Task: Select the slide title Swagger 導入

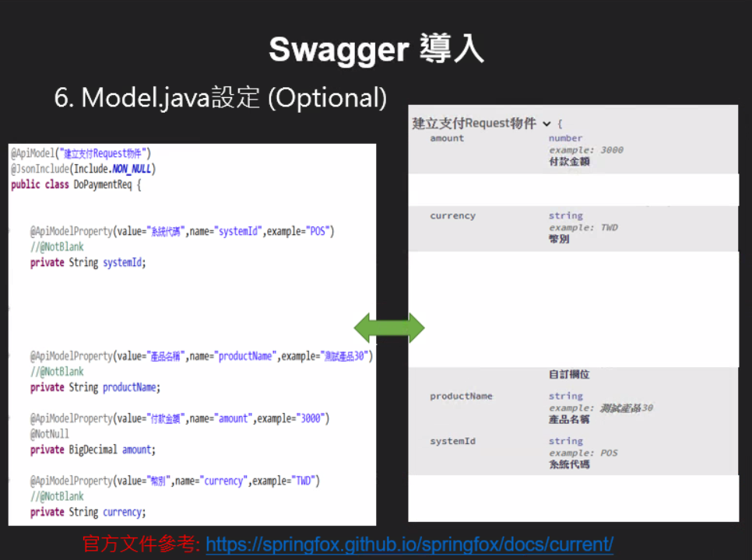Action: (376, 49)
